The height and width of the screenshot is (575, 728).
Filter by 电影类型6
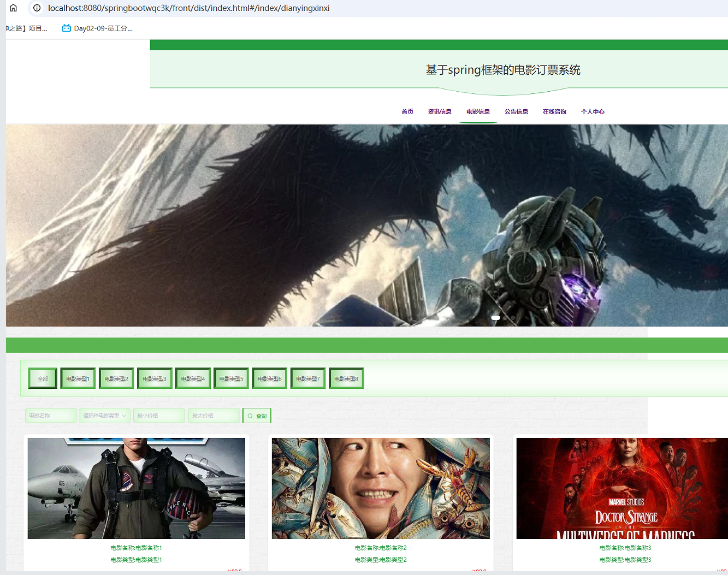(270, 378)
